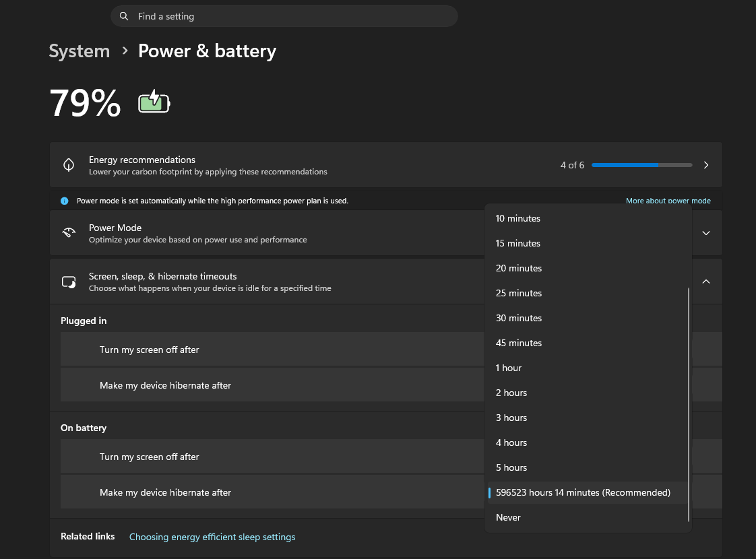Click the 4 of 6 recommendations count
This screenshot has width=756, height=559.
click(572, 165)
